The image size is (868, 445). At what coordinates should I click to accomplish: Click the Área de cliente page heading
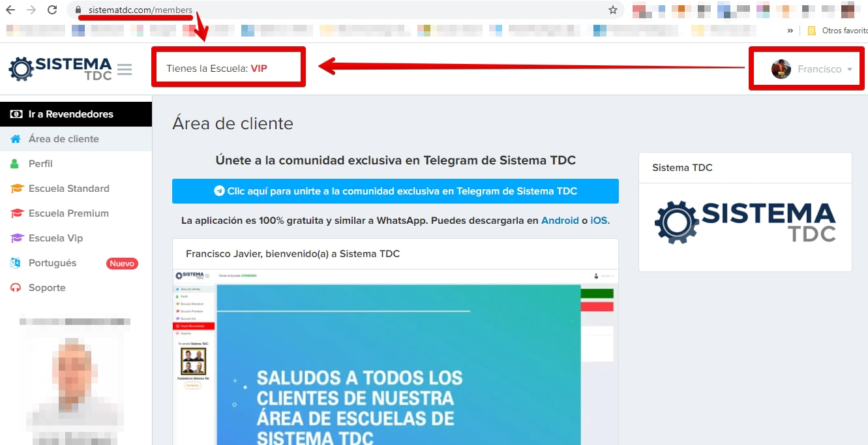tap(233, 123)
